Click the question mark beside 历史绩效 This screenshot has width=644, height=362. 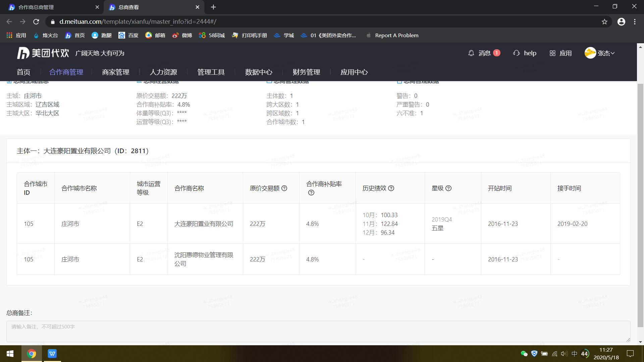pos(391,188)
